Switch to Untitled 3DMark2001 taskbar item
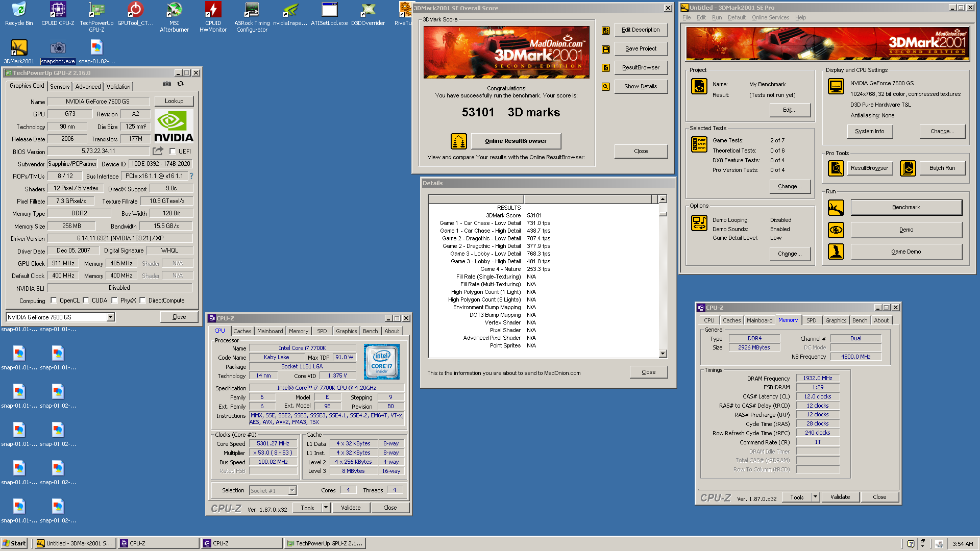Image resolution: width=980 pixels, height=551 pixels. 76,544
